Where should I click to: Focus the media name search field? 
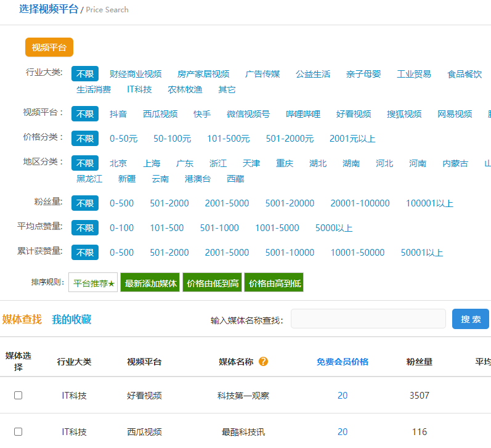tap(368, 319)
